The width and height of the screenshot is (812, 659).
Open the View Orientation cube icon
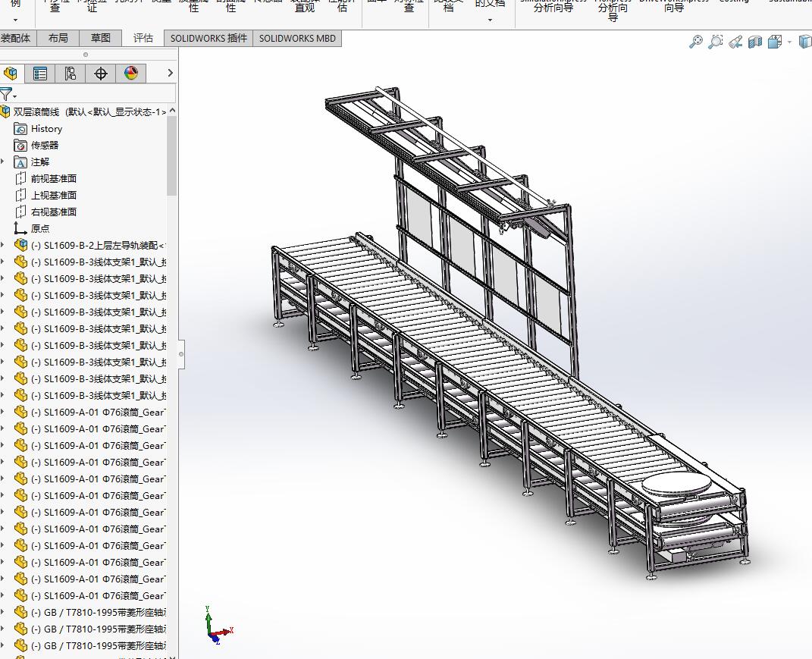[775, 42]
